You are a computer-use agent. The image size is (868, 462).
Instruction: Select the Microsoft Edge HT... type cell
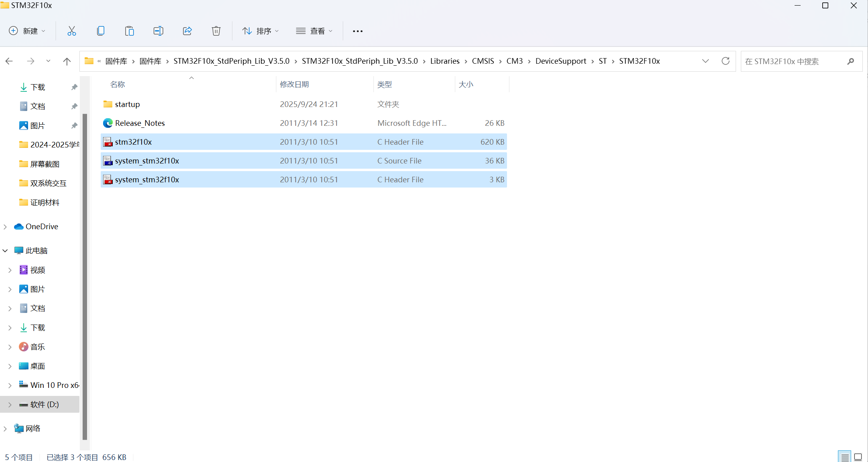[x=412, y=123]
